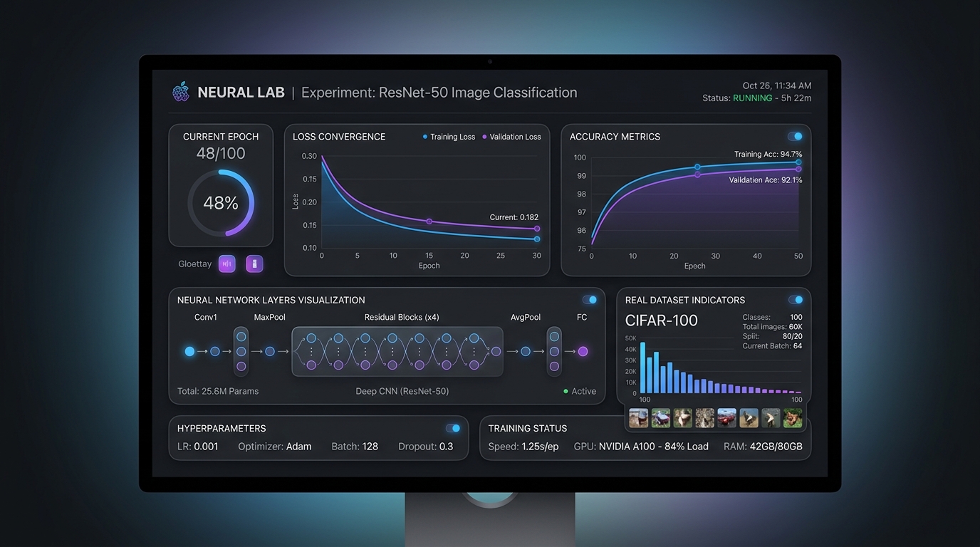The width and height of the screenshot is (980, 547).
Task: Open the Optimizer Adam setting
Action: point(275,447)
